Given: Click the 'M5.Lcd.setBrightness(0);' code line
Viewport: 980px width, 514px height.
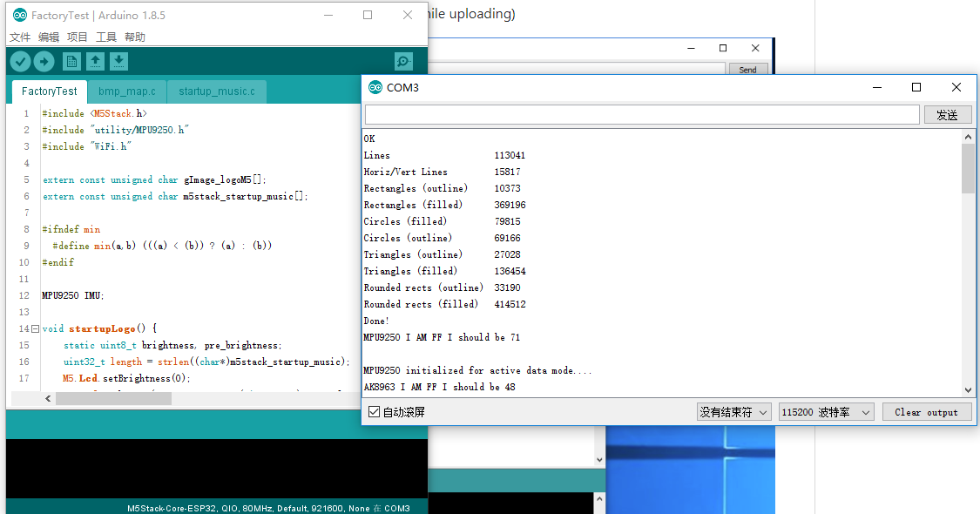Looking at the screenshot, I should (x=126, y=378).
